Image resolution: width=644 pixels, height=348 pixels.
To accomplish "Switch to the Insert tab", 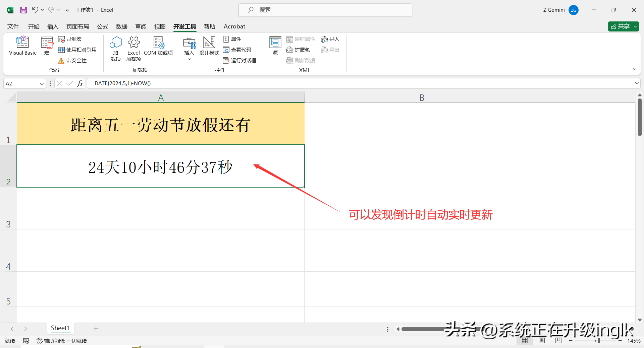I will [53, 26].
